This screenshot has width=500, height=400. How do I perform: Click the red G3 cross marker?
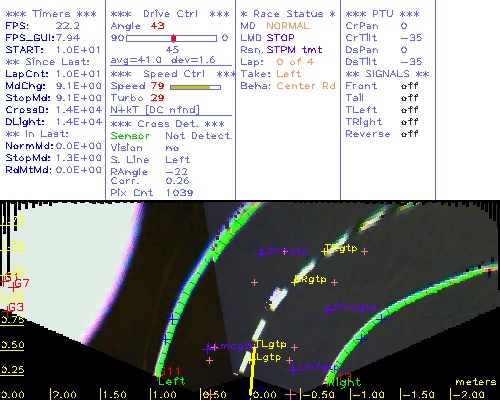pyautogui.click(x=6, y=311)
